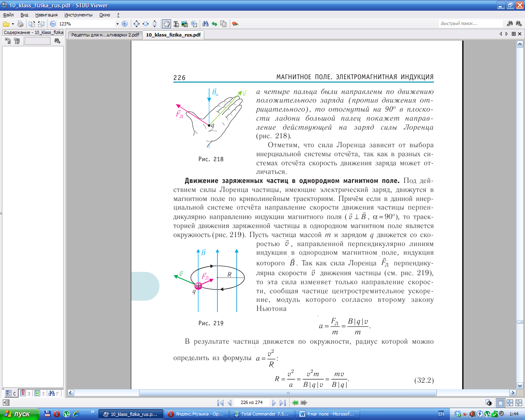
Task: Open the Вид menu
Action: point(24,15)
